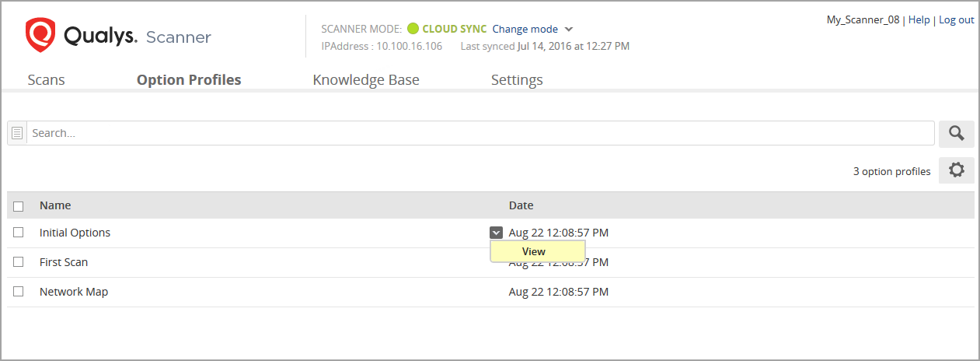980x361 pixels.
Task: Click the Qualys shield logo
Action: click(40, 36)
